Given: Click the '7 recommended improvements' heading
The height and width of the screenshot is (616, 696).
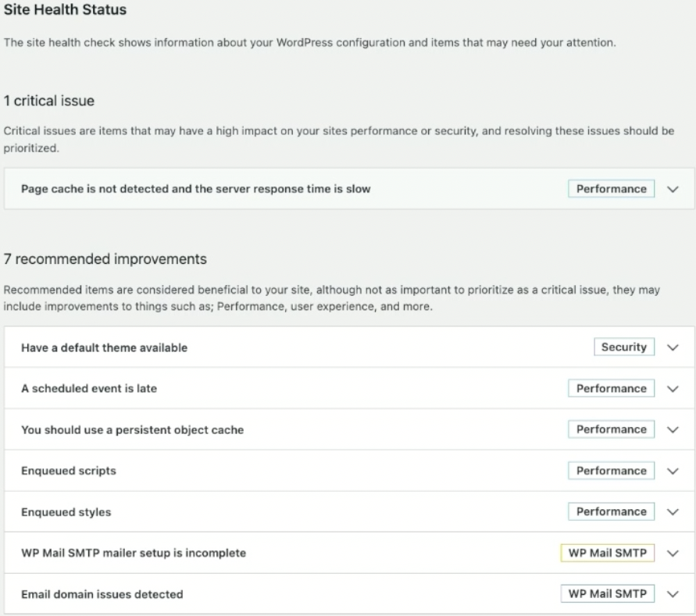Looking at the screenshot, I should pos(105,258).
